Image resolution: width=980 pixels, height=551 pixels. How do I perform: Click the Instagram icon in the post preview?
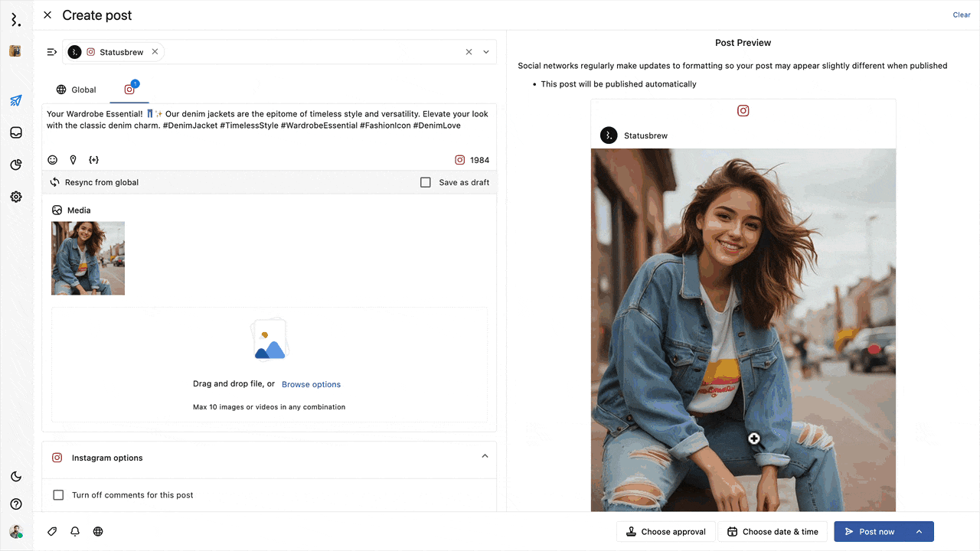coord(743,110)
